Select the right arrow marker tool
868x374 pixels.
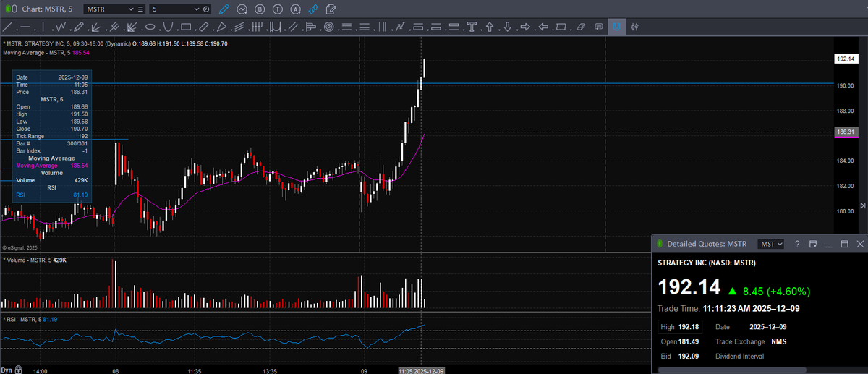525,27
